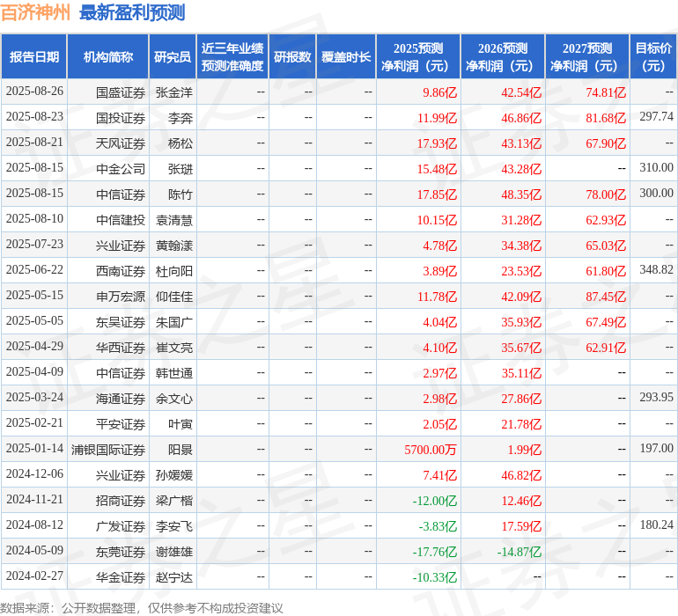Click analyst name 赵宁达
Image resolution: width=678 pixels, height=616 pixels.
(x=173, y=576)
